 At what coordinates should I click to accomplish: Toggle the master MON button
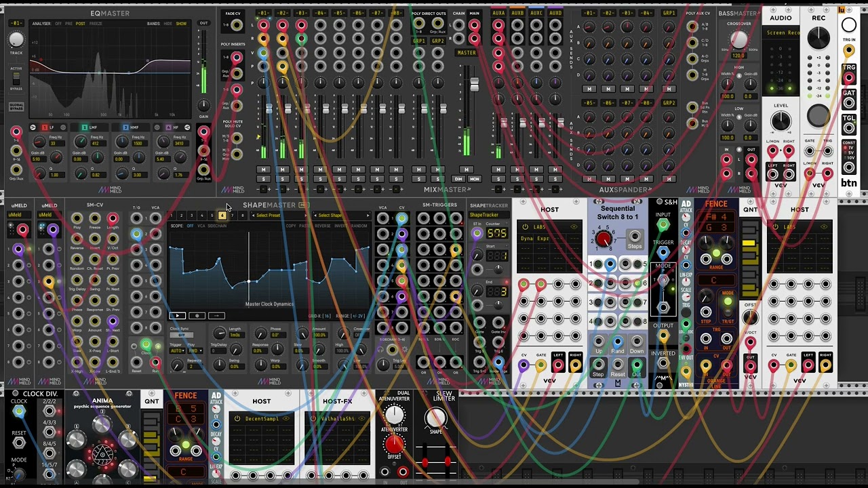point(475,179)
